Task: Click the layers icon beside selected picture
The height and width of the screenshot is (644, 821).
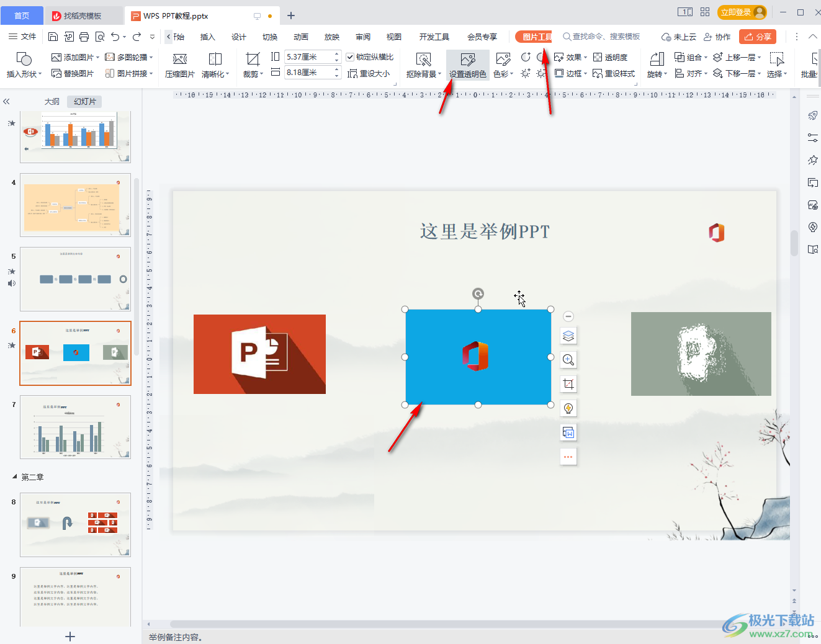Action: click(x=568, y=336)
